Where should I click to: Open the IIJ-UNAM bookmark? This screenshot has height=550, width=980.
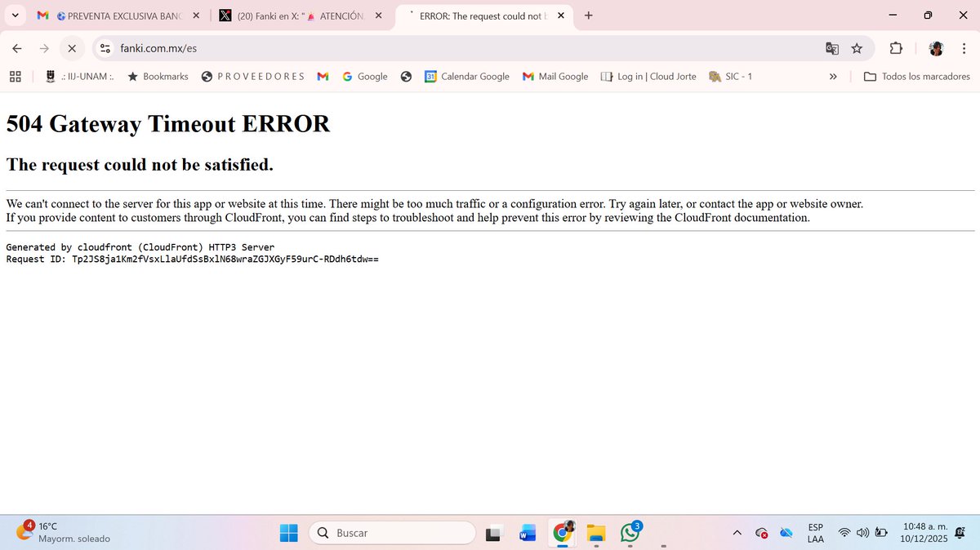pyautogui.click(x=78, y=77)
